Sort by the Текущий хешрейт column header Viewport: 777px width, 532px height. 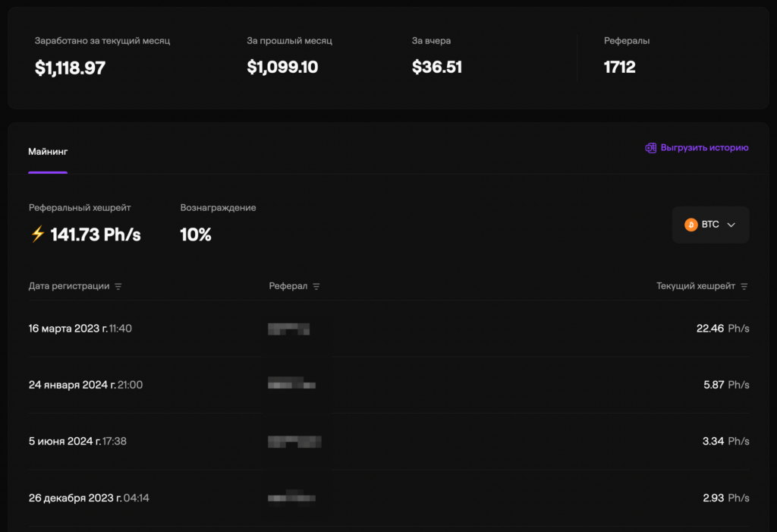(695, 286)
